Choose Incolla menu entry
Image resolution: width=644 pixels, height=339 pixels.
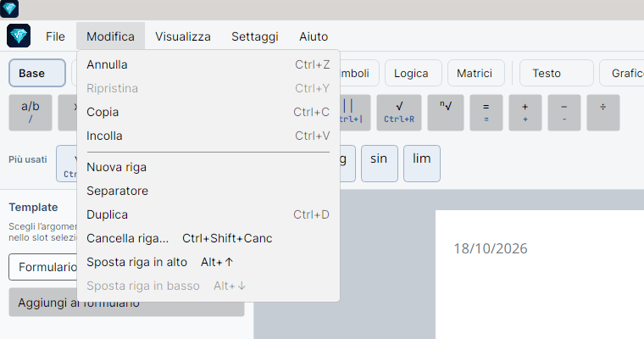coord(208,136)
